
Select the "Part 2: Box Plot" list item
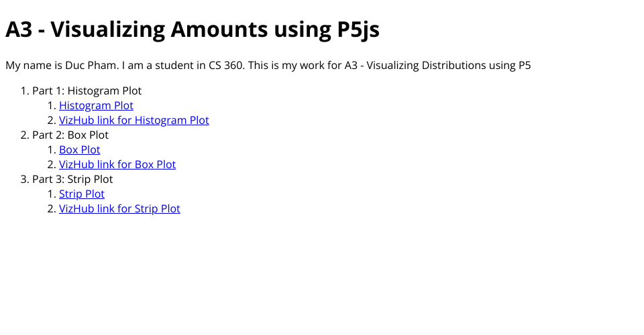(70, 135)
